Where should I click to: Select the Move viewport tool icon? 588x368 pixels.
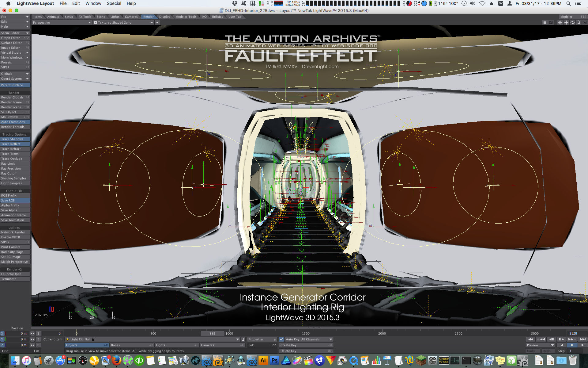(x=566, y=22)
